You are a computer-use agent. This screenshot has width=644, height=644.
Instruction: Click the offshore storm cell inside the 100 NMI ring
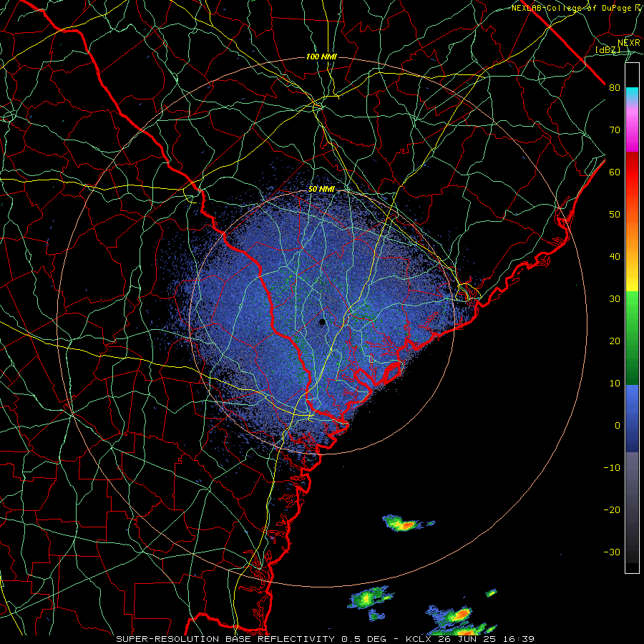tap(404, 524)
